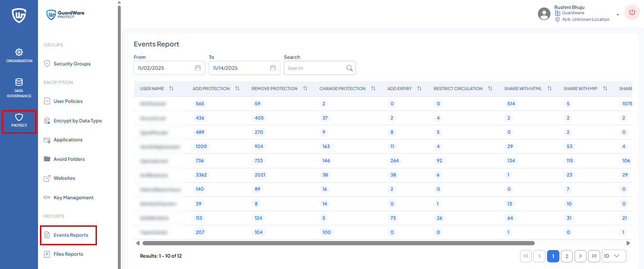Click the search magnifier icon
Screen dimensions: 644x269
pyautogui.click(x=349, y=68)
